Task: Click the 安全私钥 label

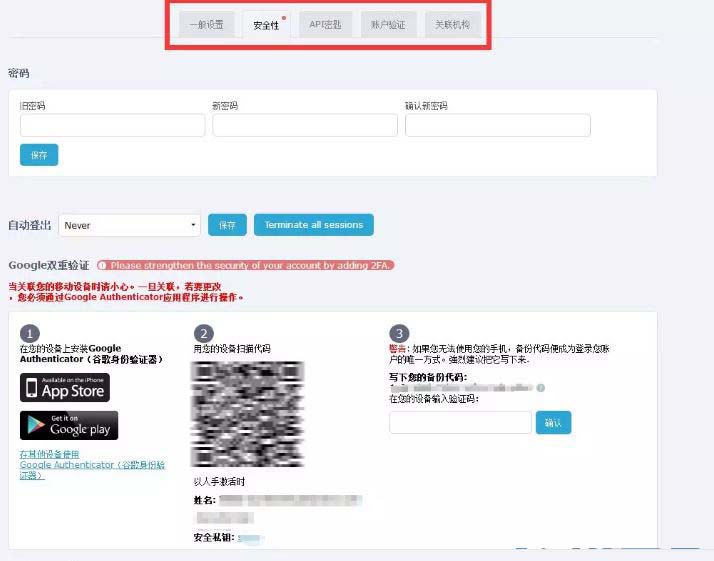Action: point(214,538)
